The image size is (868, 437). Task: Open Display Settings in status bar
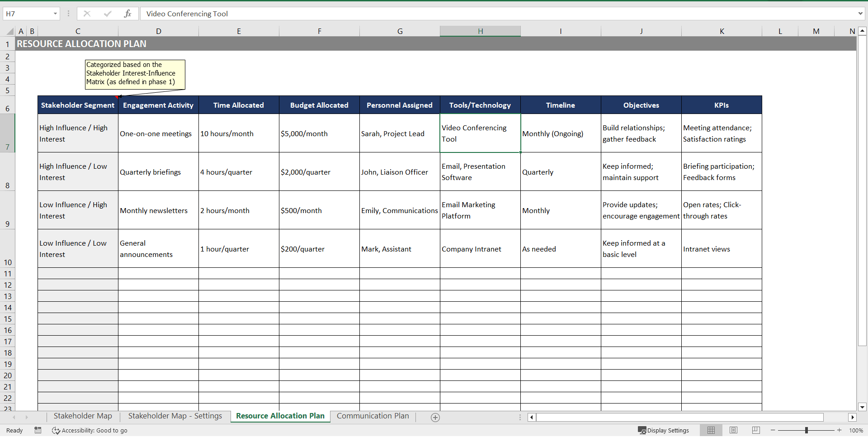(663, 430)
